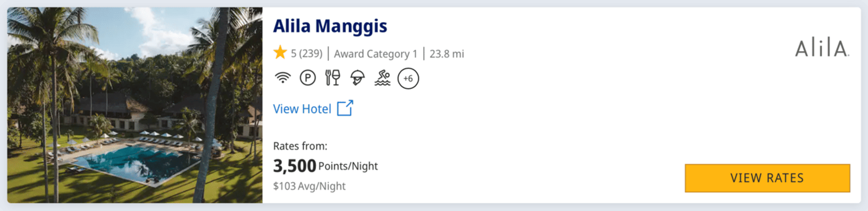
Task: Click the Alila brand logo
Action: 822,48
